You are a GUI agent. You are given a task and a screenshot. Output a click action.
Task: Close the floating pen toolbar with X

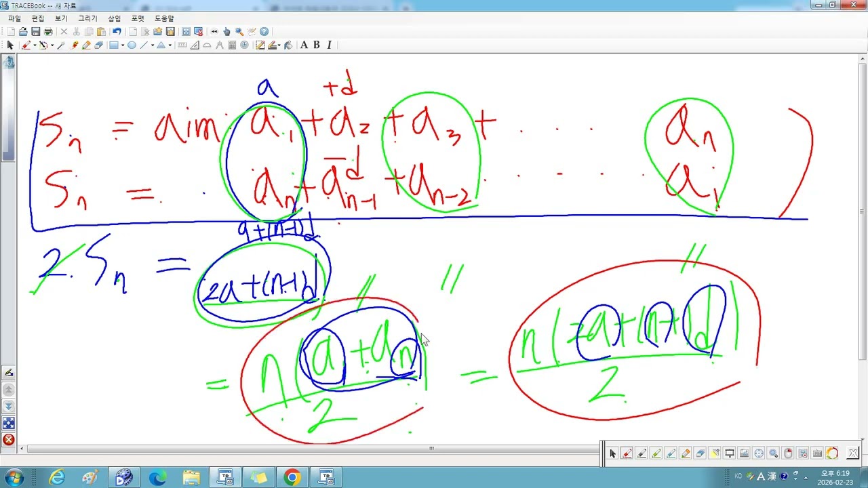point(853,453)
